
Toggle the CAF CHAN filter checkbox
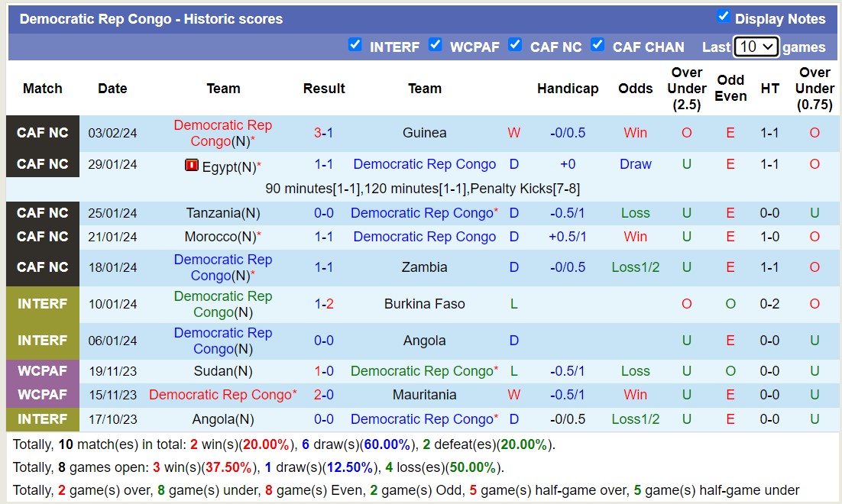[597, 45]
